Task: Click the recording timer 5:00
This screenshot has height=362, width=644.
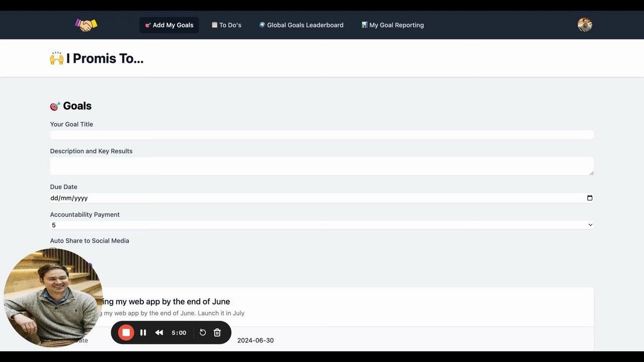Action: pos(179,332)
